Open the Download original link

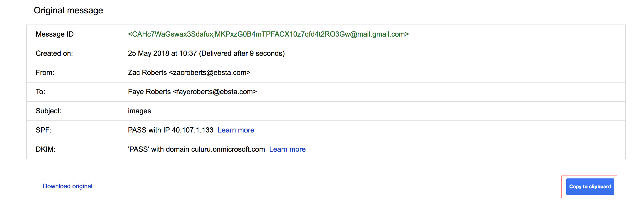tap(68, 186)
